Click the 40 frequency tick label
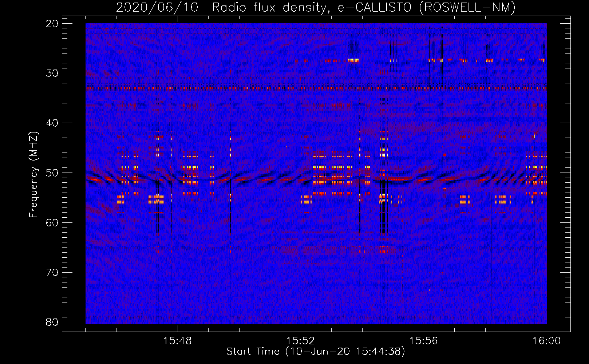The image size is (589, 364). tap(52, 123)
